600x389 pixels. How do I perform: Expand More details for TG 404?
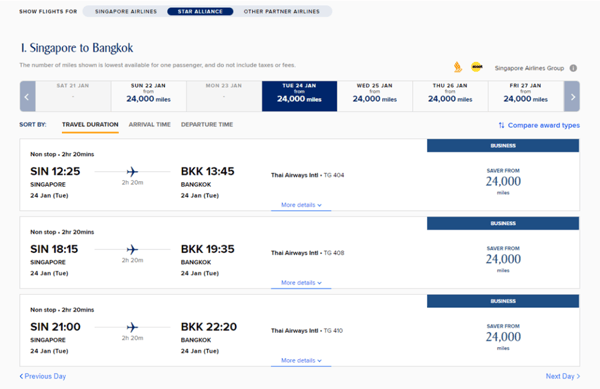301,205
